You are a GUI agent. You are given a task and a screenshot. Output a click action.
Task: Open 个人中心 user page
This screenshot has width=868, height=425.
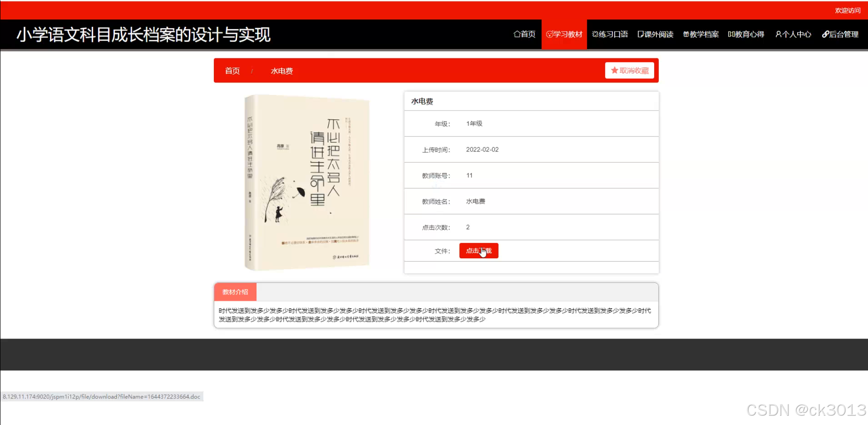(793, 34)
